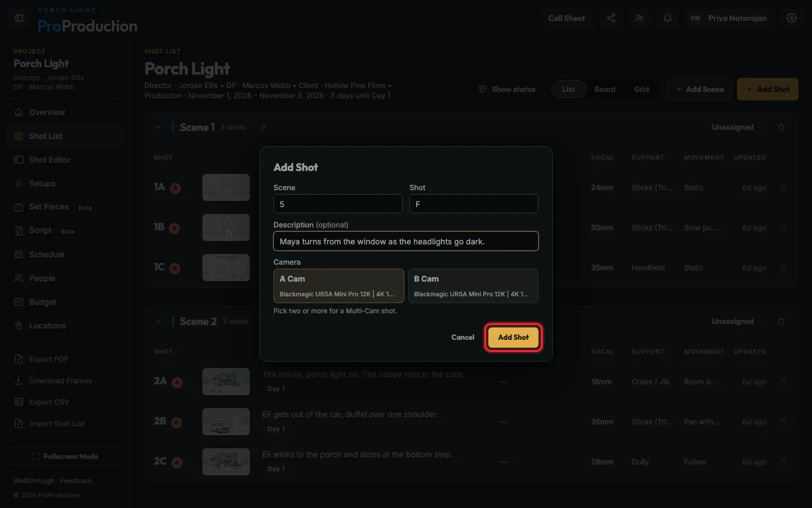Switch to Grid view
The image size is (812, 508).
[x=641, y=89]
